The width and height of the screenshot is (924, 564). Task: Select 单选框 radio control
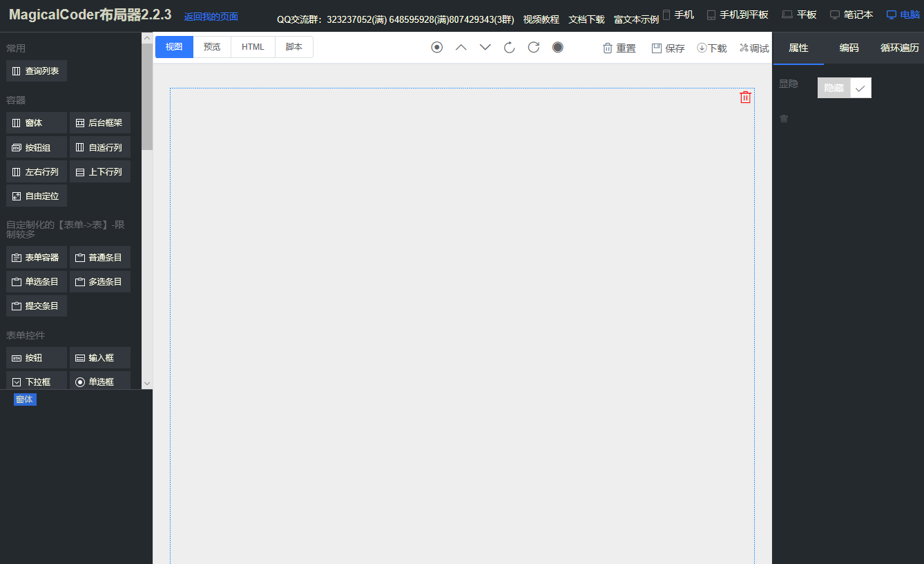100,380
